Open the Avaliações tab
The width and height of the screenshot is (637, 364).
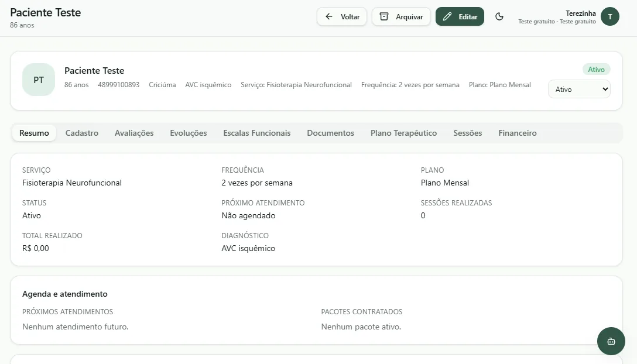point(134,133)
